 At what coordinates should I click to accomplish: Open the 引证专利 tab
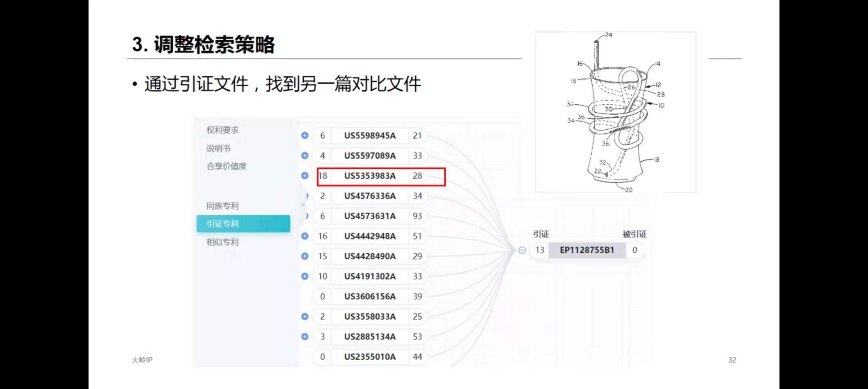(x=243, y=224)
